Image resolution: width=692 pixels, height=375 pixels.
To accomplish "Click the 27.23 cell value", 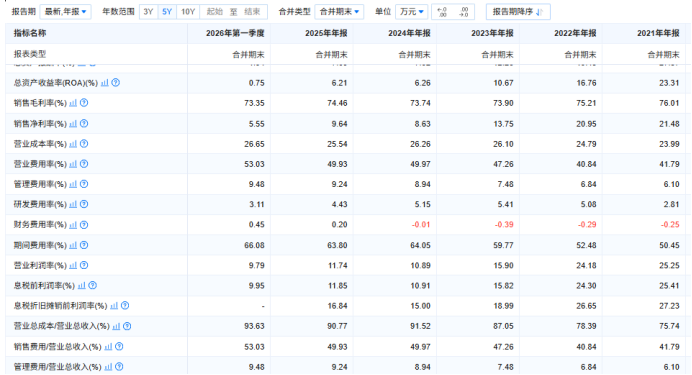I will (669, 306).
